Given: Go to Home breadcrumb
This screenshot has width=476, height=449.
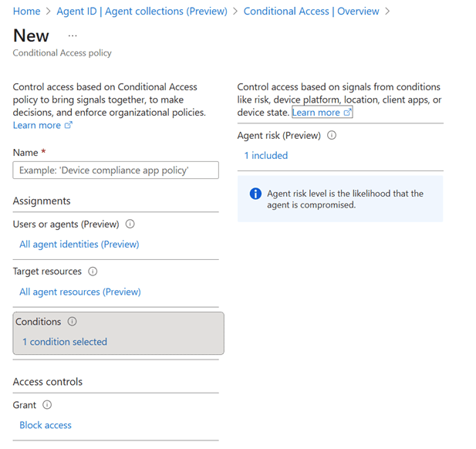Looking at the screenshot, I should (26, 12).
